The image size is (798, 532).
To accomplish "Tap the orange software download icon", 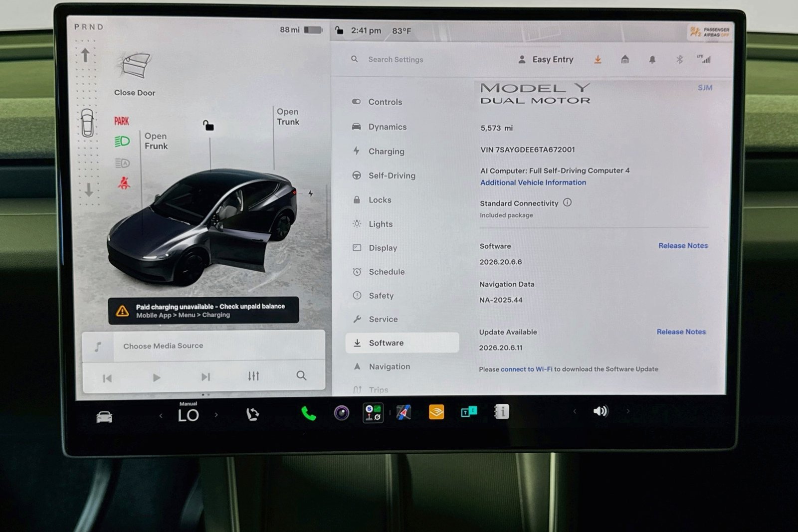I will click(598, 60).
